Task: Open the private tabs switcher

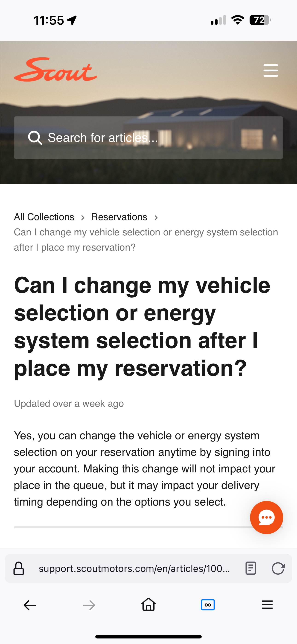Action: [208, 605]
